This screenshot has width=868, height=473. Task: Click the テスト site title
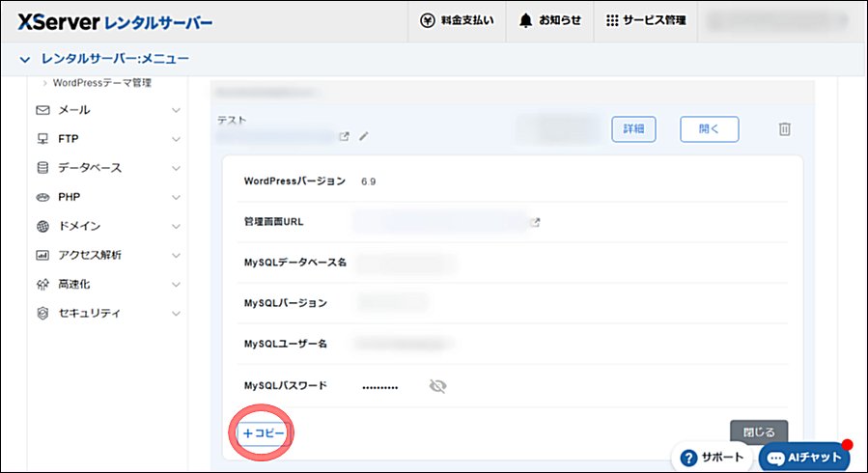pos(232,120)
